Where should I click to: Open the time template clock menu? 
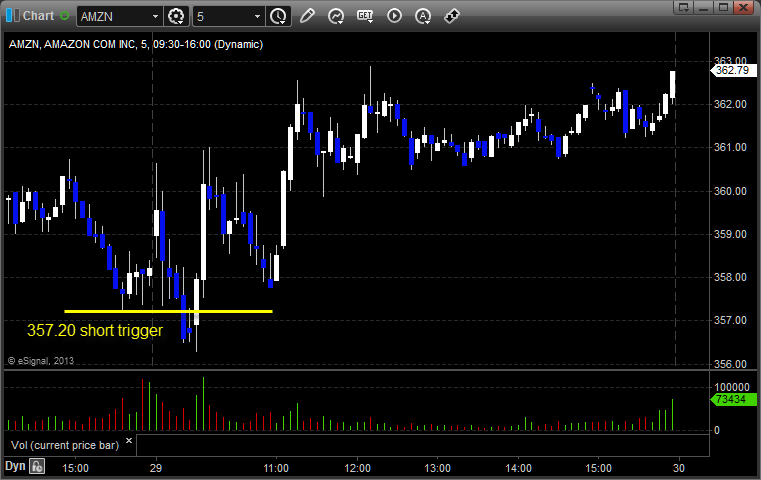[279, 17]
